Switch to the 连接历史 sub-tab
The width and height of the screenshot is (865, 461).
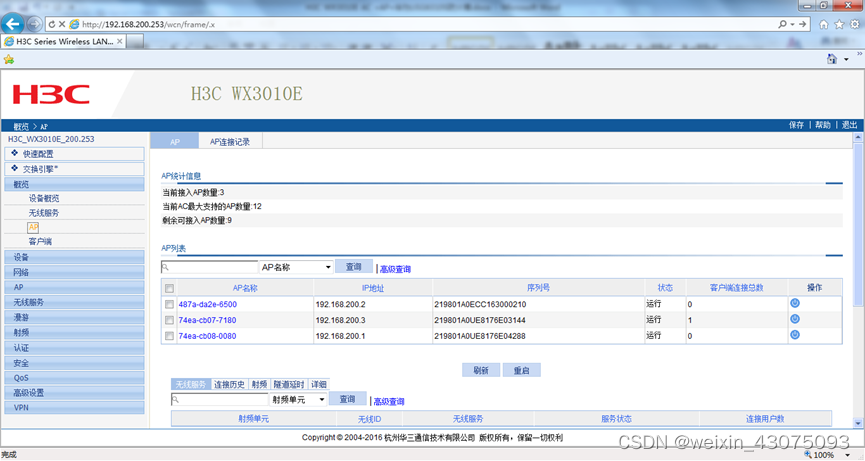[x=229, y=384]
